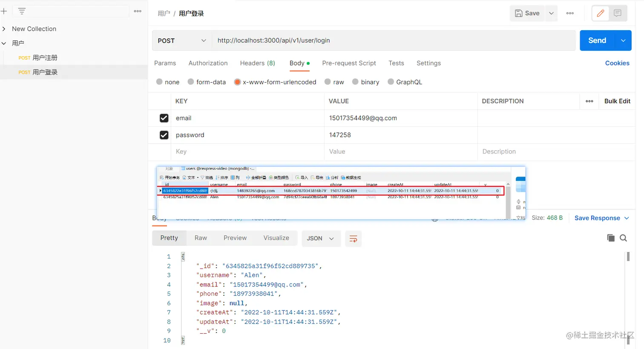Click the request URL field

[394, 40]
